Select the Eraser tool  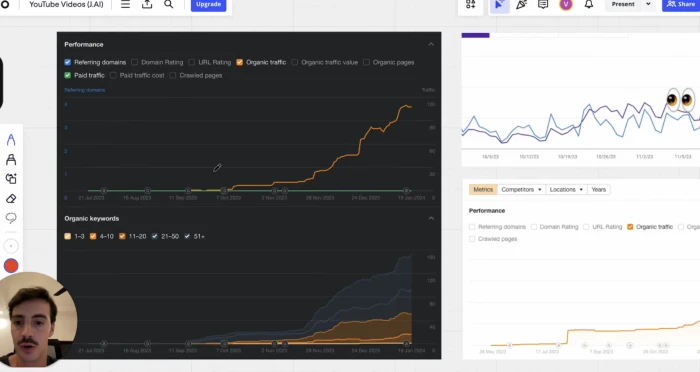[x=11, y=198]
